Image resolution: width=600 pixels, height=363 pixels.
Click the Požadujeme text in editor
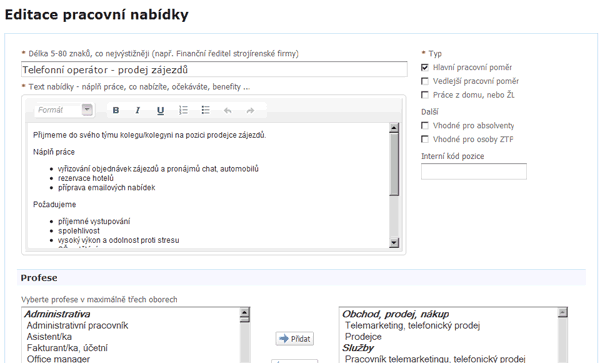pyautogui.click(x=54, y=204)
